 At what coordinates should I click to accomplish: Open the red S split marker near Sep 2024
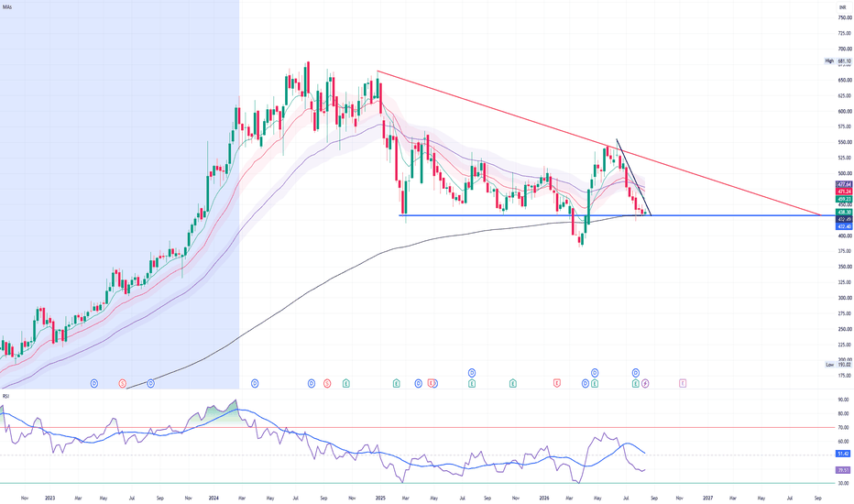point(327,384)
